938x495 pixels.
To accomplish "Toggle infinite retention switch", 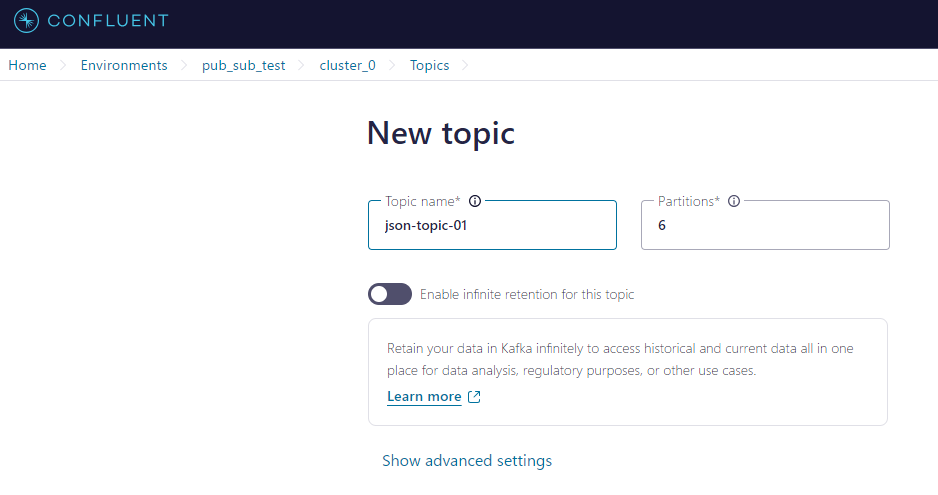I will click(x=390, y=294).
